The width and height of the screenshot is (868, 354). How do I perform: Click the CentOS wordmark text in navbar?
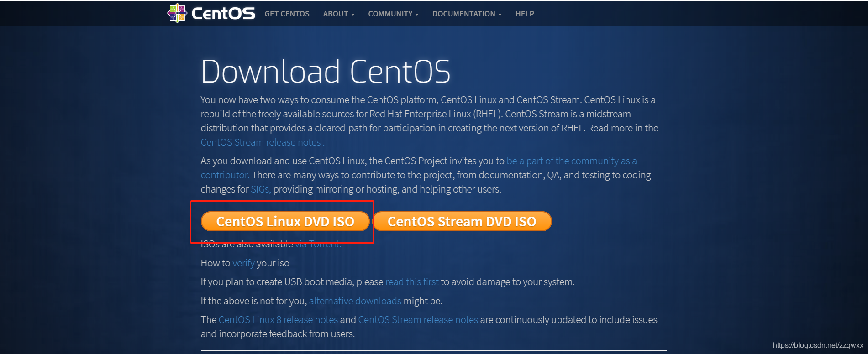[x=223, y=13]
